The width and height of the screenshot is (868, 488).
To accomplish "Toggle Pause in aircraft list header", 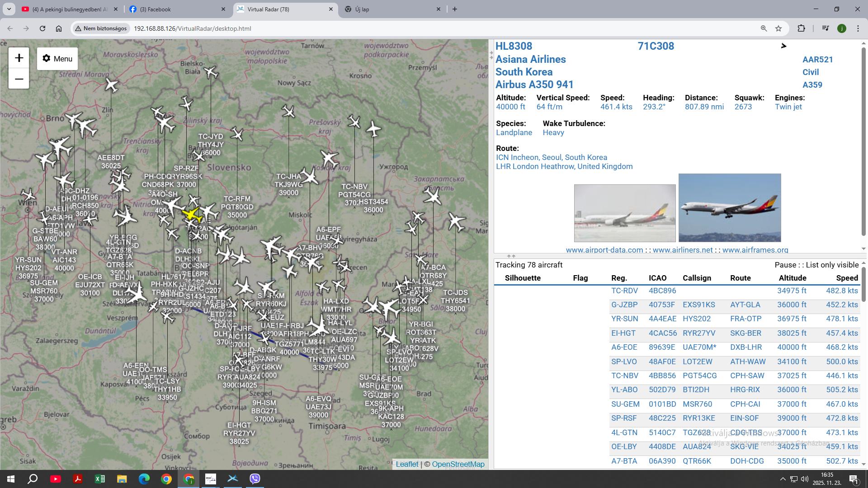I will pyautogui.click(x=785, y=265).
